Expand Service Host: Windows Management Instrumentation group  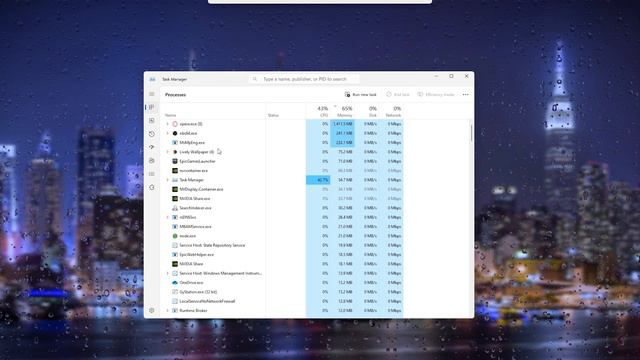pyautogui.click(x=167, y=273)
